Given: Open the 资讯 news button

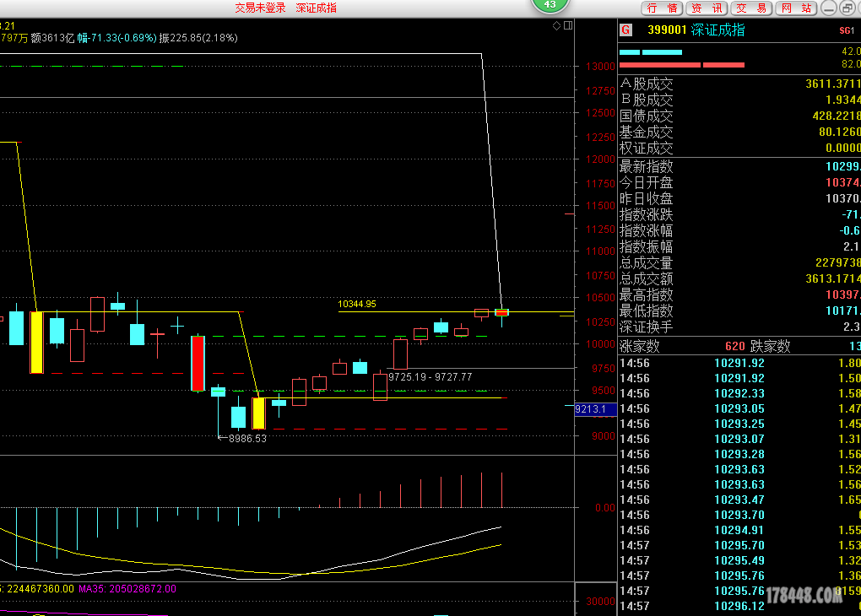Looking at the screenshot, I should pyautogui.click(x=707, y=8).
